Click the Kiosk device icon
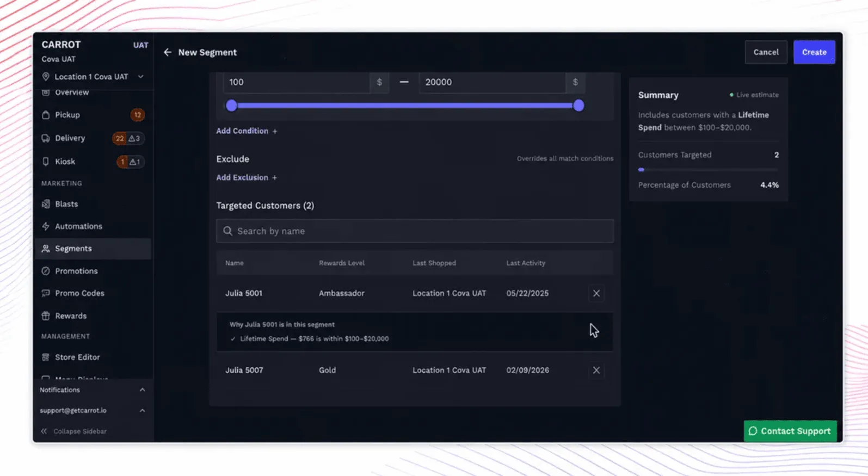This screenshot has width=868, height=476. tap(46, 162)
